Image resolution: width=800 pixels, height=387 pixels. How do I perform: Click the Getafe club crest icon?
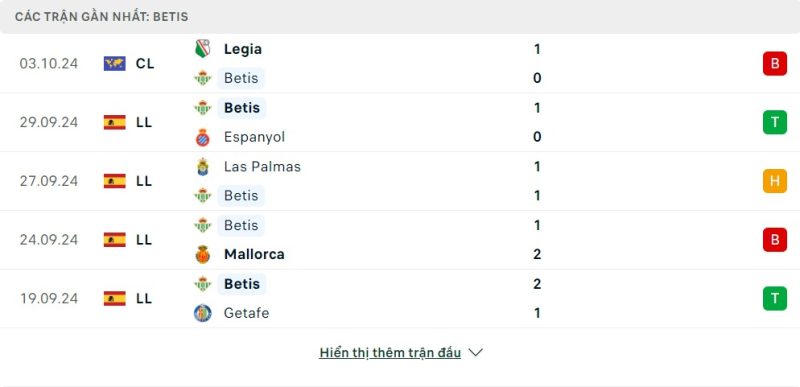(x=203, y=313)
